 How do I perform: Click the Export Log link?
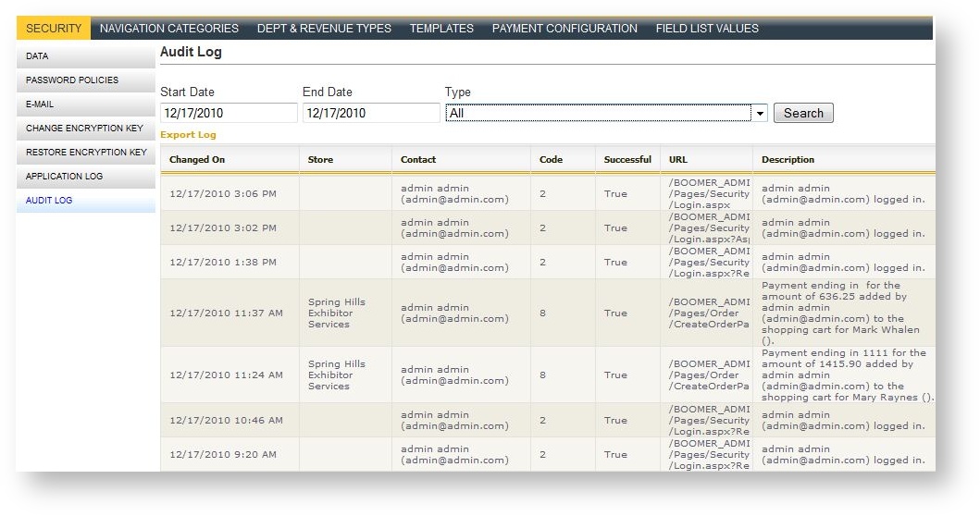pyautogui.click(x=188, y=135)
